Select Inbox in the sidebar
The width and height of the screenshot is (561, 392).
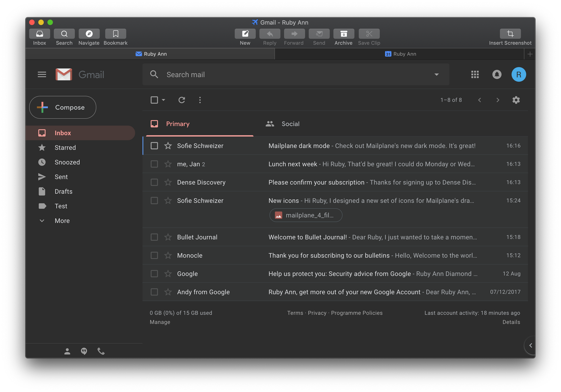coord(81,133)
